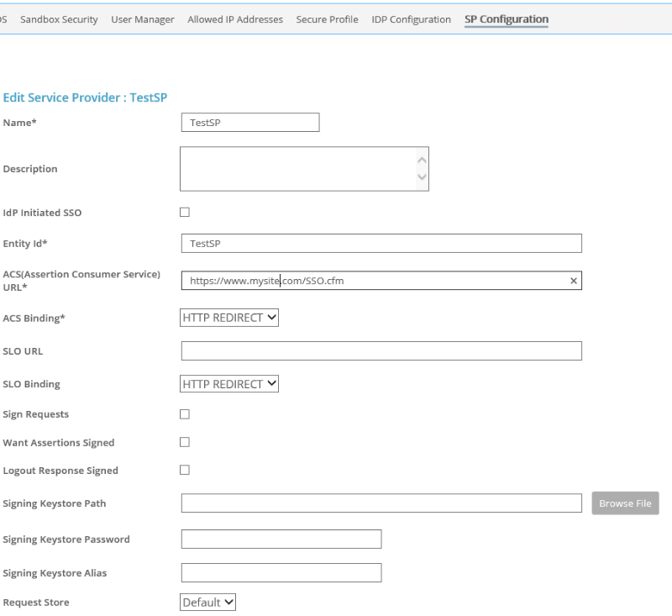Screen dimensions: 672x616
Task: Expand the SLO Binding dropdown
Action: coord(229,384)
